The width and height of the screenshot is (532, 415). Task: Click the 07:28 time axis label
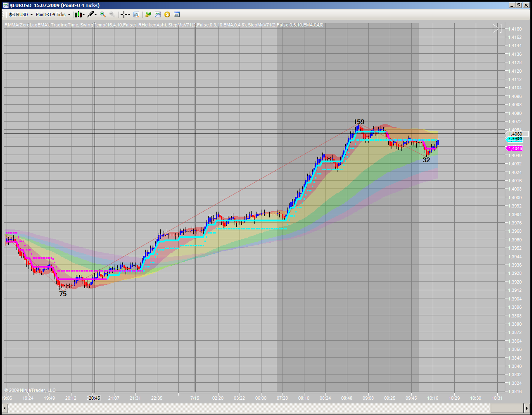click(282, 398)
